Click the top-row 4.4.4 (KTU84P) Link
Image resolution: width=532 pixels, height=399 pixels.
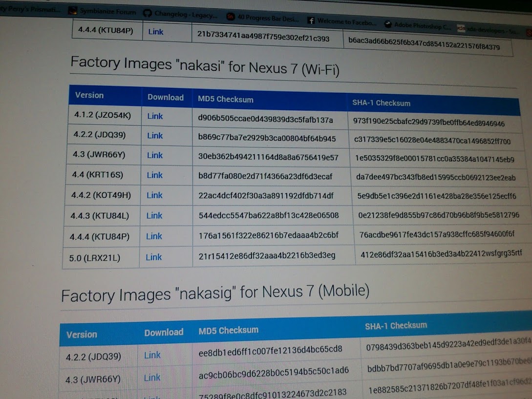(156, 32)
